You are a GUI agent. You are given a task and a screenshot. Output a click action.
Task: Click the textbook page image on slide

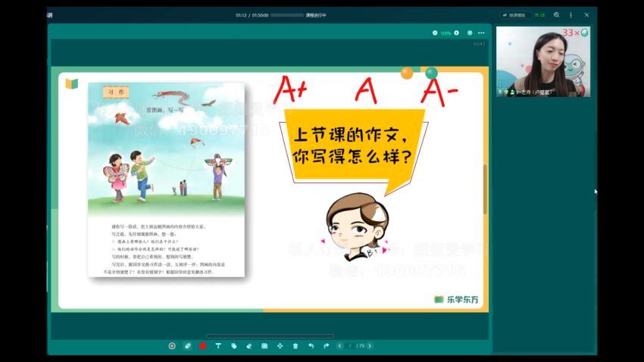click(x=167, y=179)
